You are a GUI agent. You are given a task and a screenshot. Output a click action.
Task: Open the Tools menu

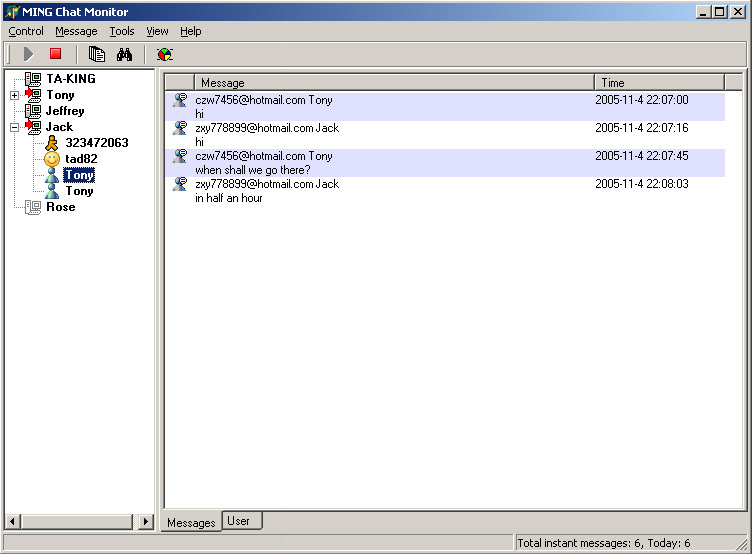(x=122, y=31)
